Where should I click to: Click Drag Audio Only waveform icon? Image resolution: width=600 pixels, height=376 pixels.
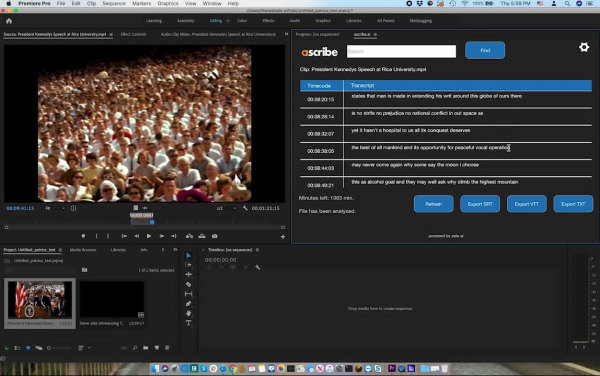[x=145, y=208]
